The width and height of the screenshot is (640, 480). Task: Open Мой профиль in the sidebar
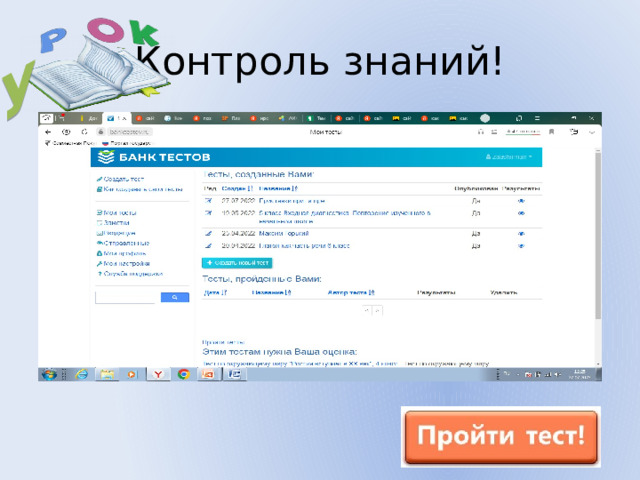(121, 253)
